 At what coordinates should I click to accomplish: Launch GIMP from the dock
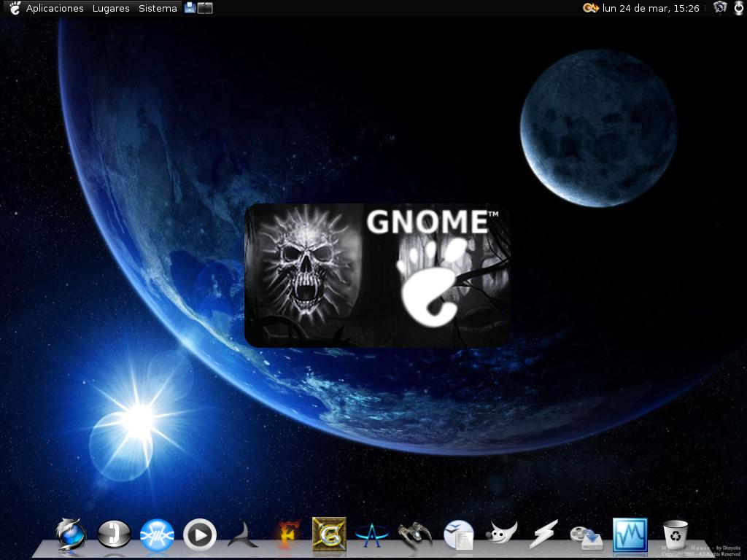[x=502, y=533]
